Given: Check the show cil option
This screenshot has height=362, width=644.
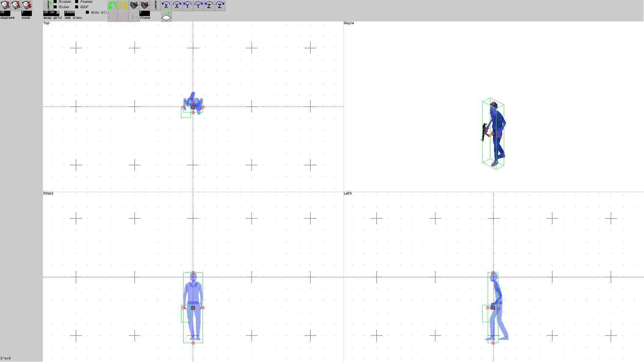Looking at the screenshot, I should tap(88, 12).
